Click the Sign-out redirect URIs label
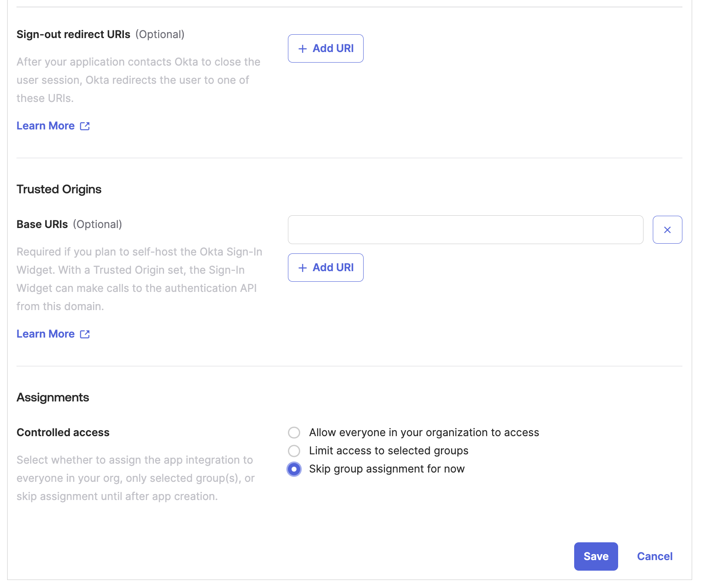This screenshot has height=588, width=701. [x=73, y=34]
